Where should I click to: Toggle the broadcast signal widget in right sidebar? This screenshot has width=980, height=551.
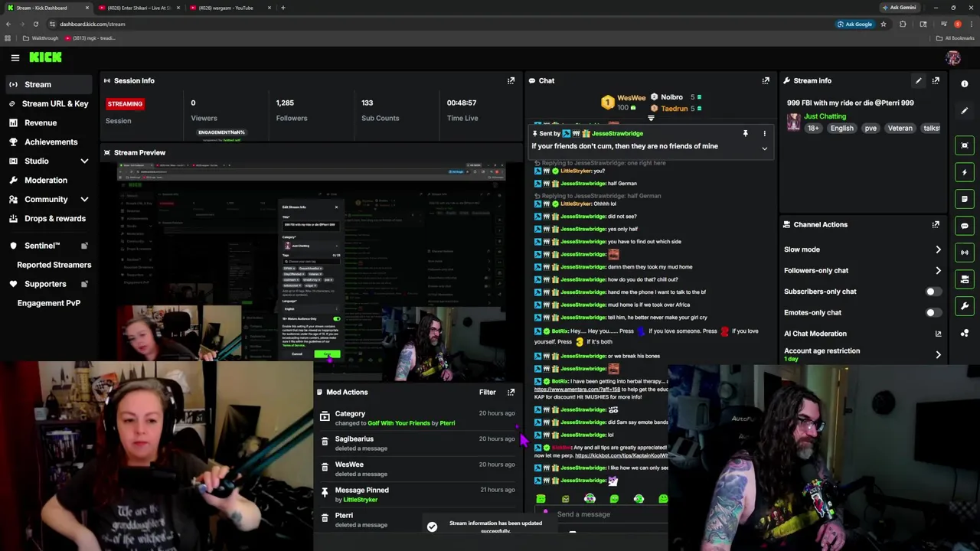tap(965, 253)
